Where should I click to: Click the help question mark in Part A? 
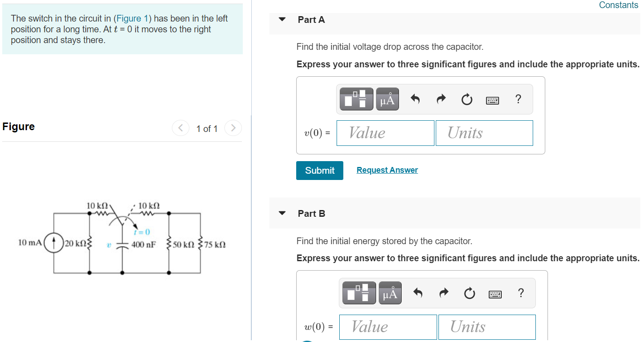click(x=518, y=99)
